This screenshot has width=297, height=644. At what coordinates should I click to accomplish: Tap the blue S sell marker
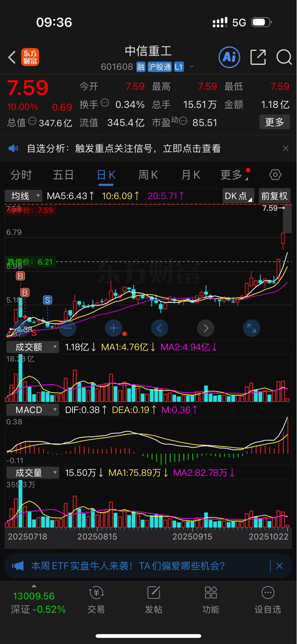click(47, 300)
